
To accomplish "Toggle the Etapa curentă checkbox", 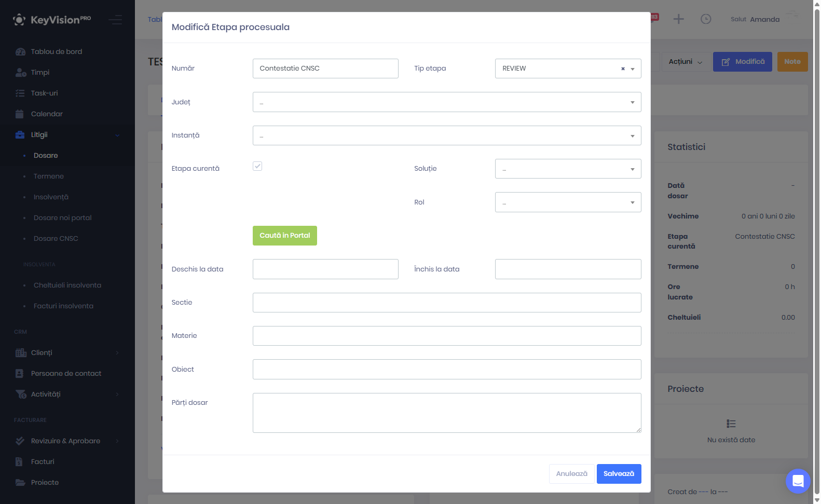I will [x=257, y=166].
